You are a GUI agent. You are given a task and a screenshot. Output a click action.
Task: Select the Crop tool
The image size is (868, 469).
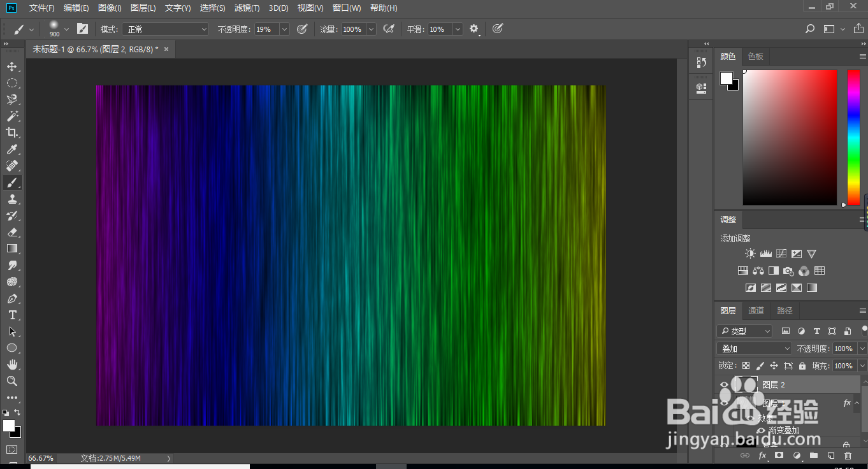11,133
